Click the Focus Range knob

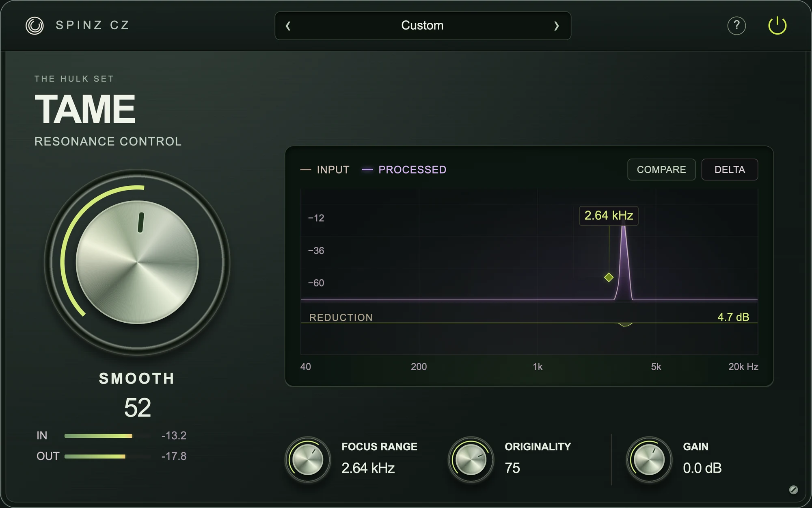coord(308,460)
